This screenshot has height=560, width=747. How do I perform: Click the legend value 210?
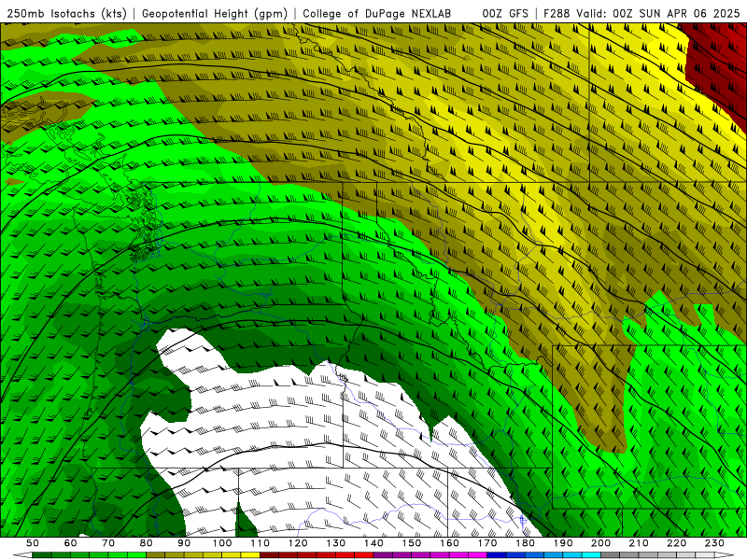click(x=639, y=543)
